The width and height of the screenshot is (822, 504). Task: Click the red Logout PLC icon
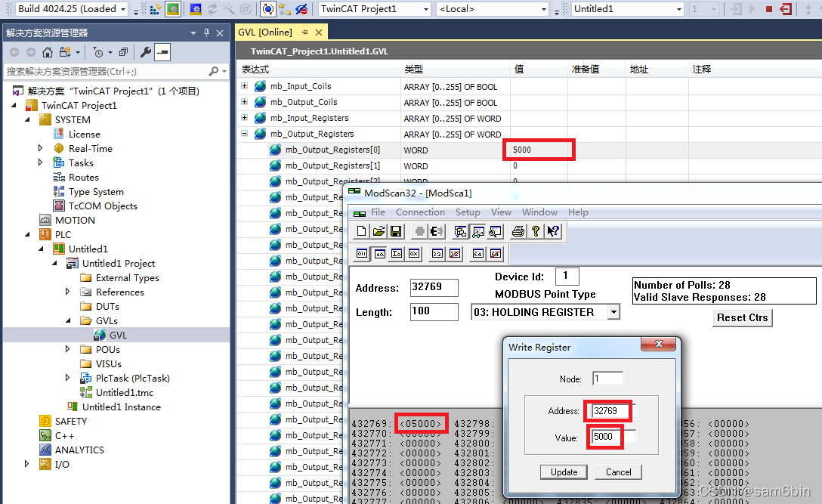click(786, 9)
